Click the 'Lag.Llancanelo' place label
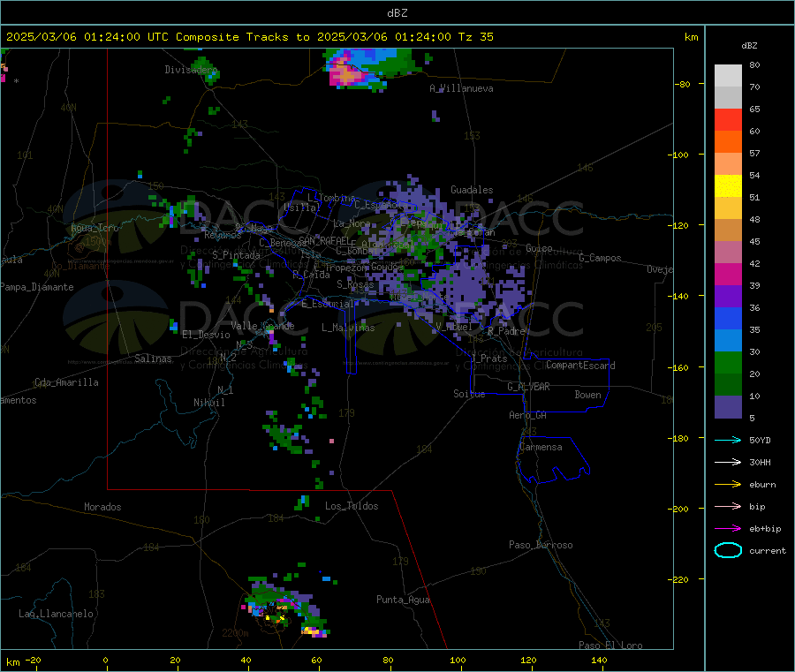Screen dimensions: 795x672 pos(56,614)
